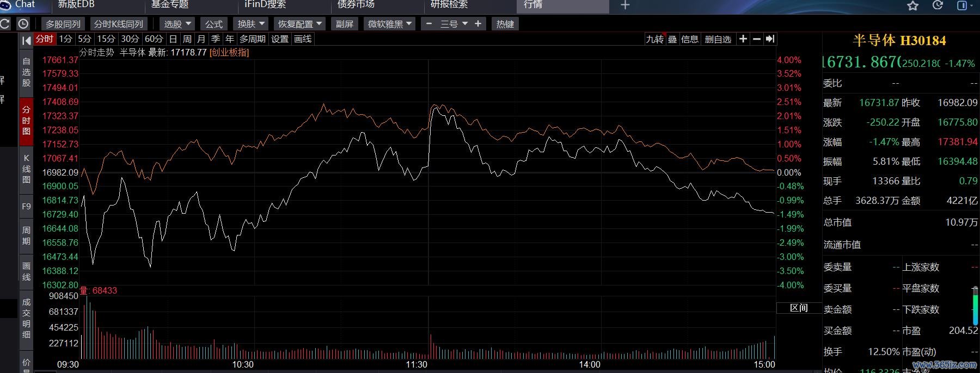The width and height of the screenshot is (980, 373).
Task: Select the 分时 period
Action: tap(45, 39)
